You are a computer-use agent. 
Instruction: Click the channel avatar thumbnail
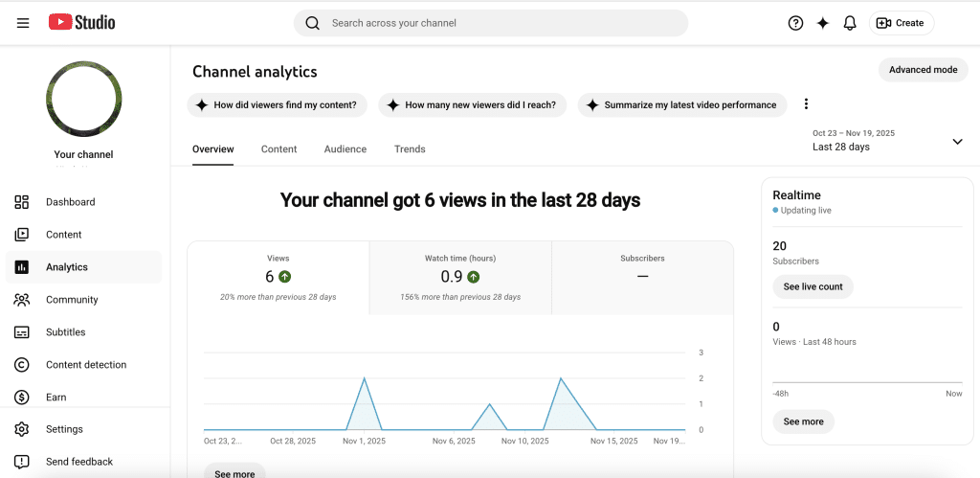tap(84, 99)
